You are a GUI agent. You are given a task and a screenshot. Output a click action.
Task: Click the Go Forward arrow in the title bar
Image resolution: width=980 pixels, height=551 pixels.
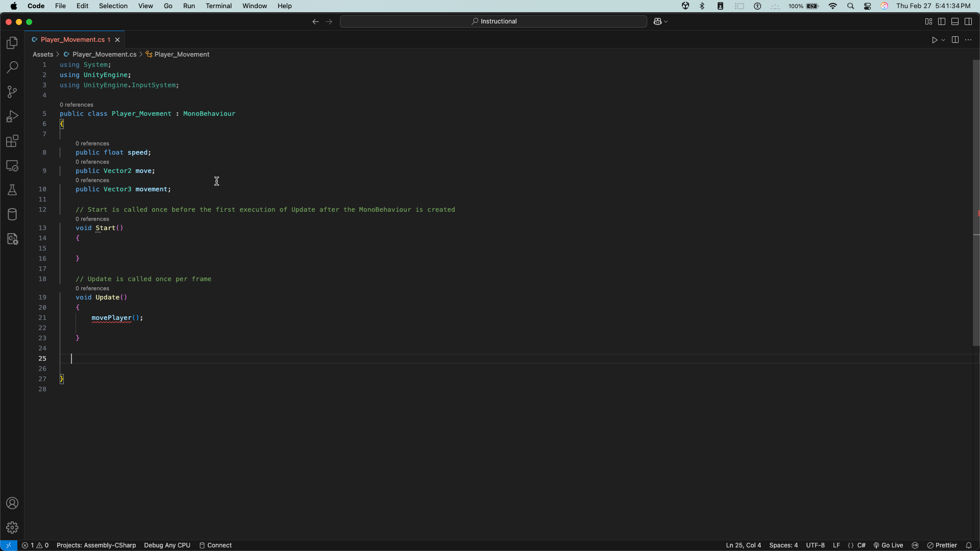pos(329,21)
